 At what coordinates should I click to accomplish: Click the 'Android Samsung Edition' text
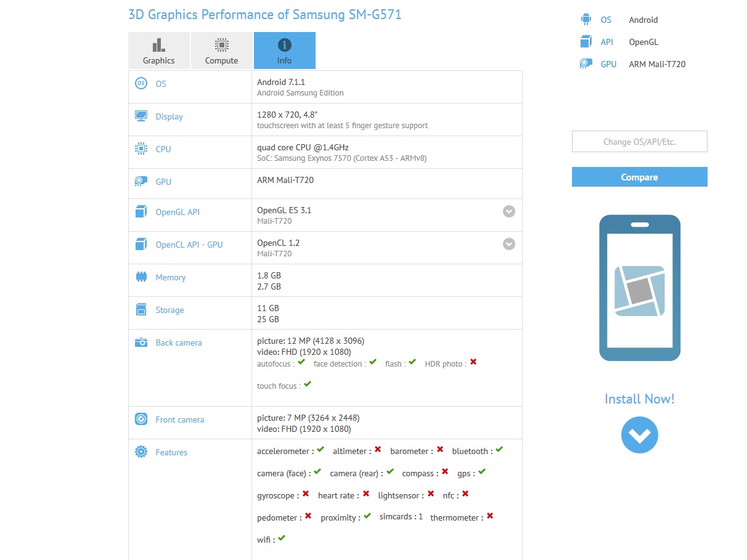click(x=300, y=93)
